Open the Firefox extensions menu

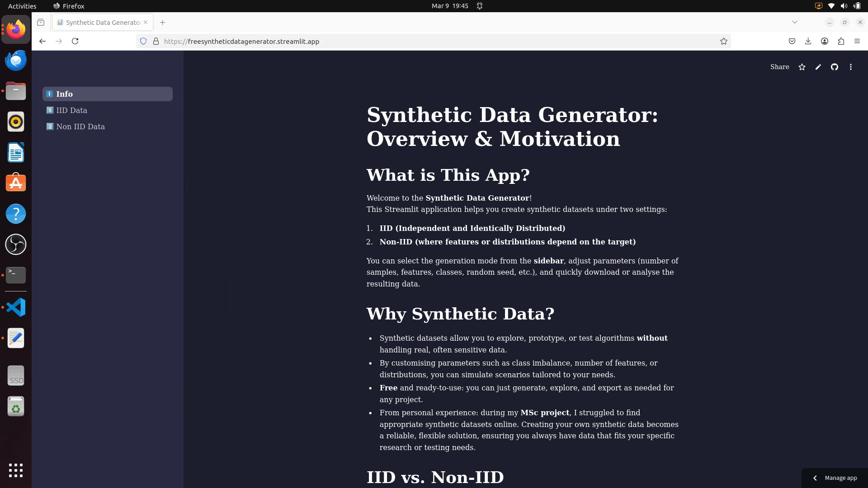pos(841,41)
